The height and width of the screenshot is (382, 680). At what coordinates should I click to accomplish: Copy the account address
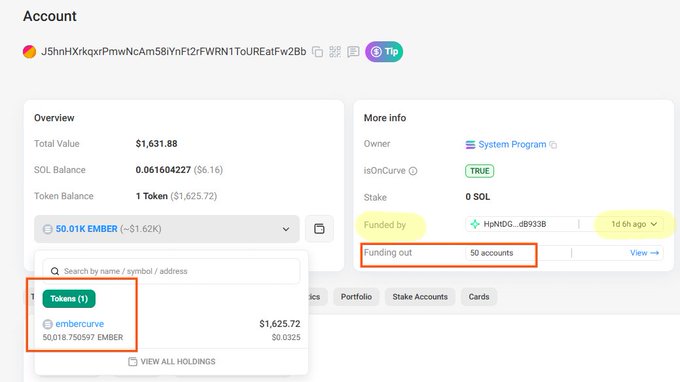pos(317,52)
